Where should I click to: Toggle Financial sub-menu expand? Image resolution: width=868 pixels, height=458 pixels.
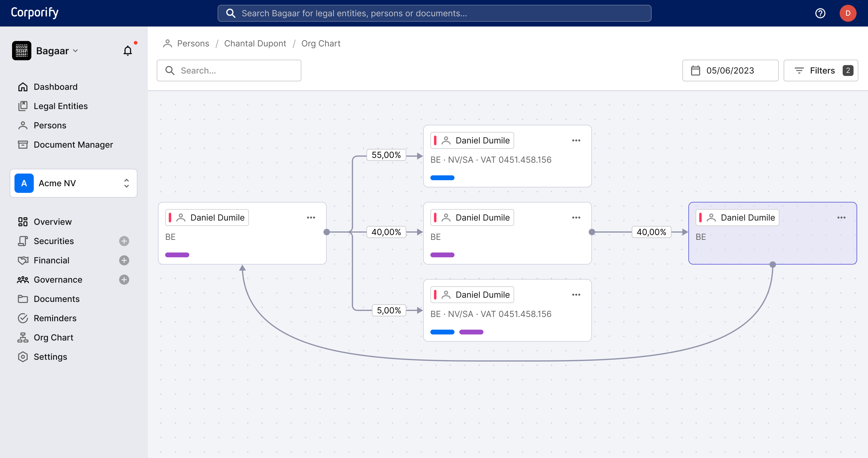(124, 261)
